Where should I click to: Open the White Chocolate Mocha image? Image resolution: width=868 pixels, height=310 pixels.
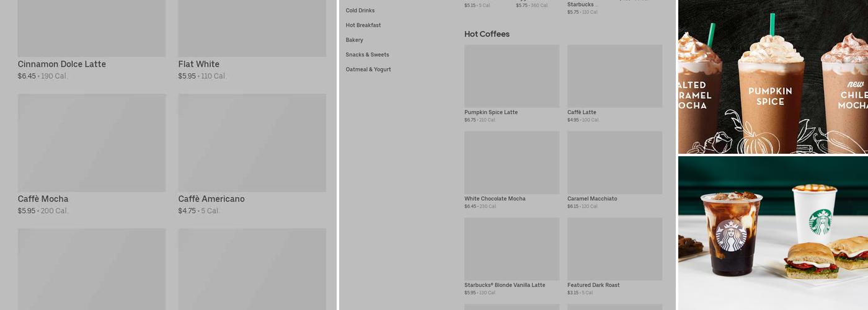point(511,162)
